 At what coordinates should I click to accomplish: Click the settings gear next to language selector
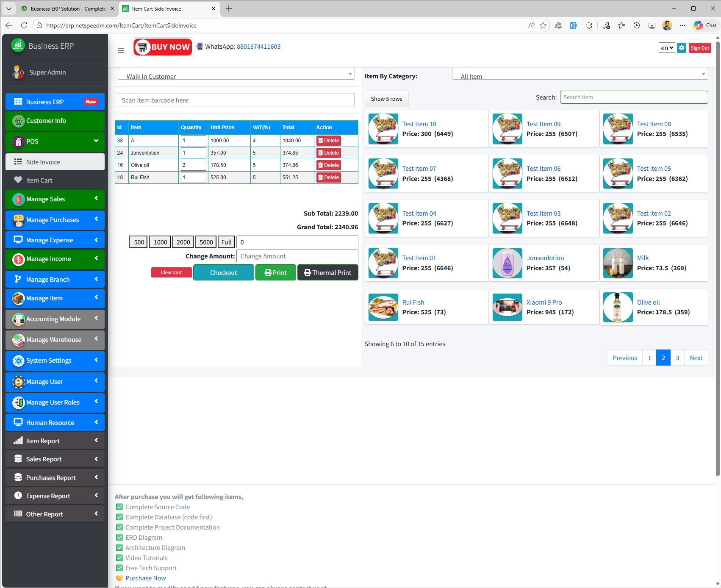(682, 48)
